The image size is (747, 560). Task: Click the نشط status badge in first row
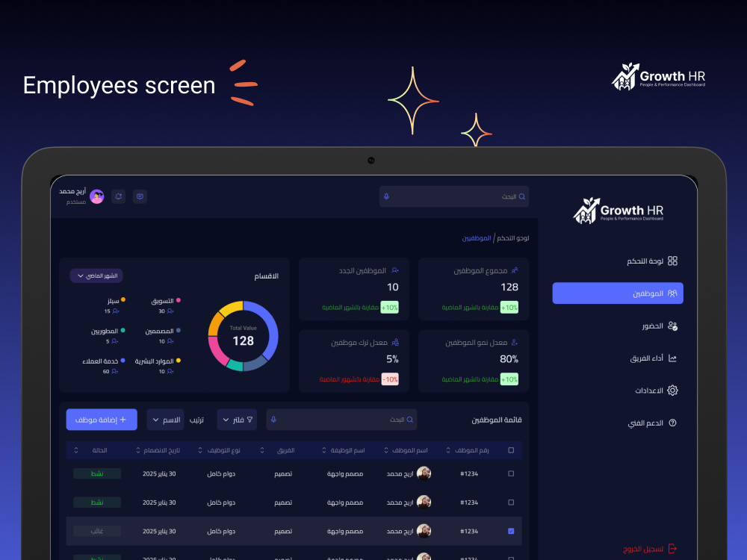(x=97, y=473)
